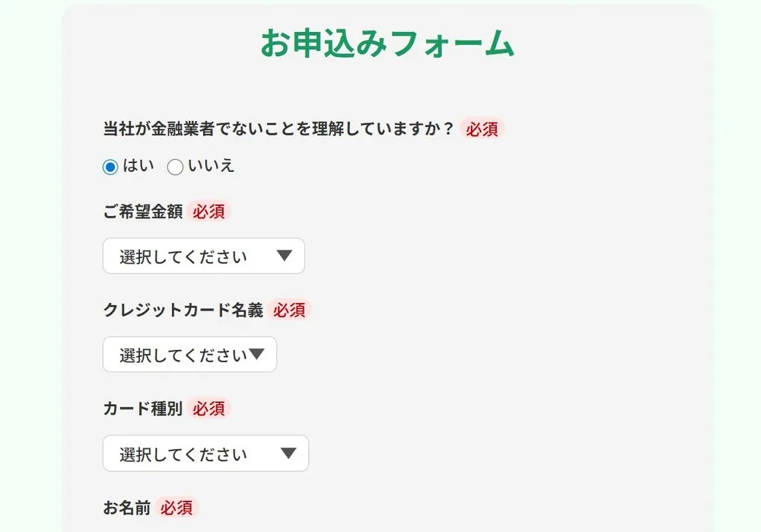This screenshot has height=532, width=761.
Task: Click the お申込みフォーム heading
Action: [x=387, y=43]
